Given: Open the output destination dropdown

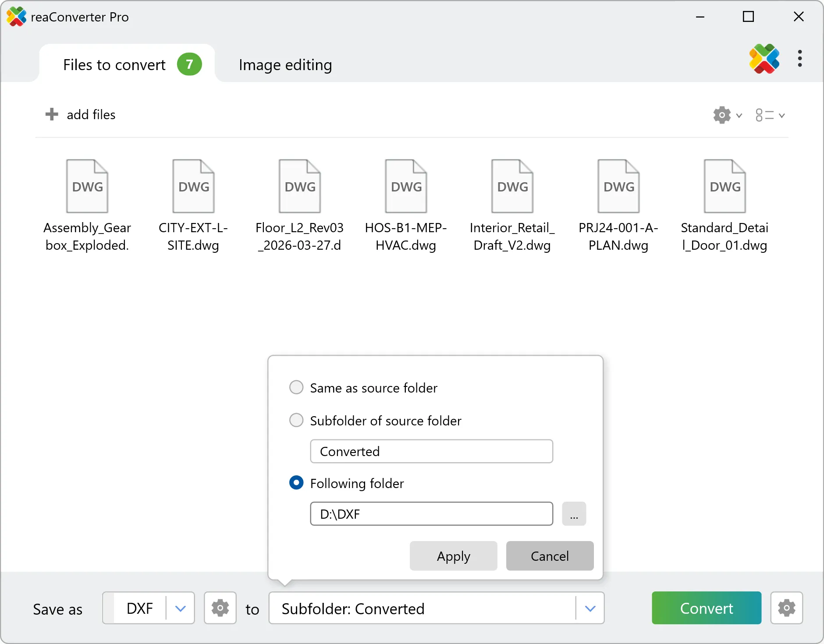Looking at the screenshot, I should [591, 608].
